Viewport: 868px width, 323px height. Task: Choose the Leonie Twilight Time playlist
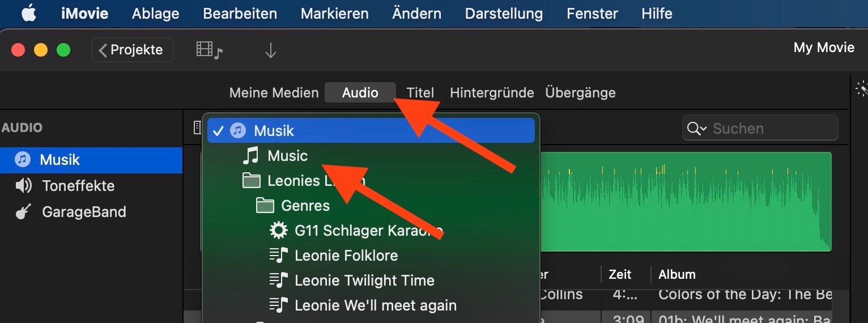[364, 280]
